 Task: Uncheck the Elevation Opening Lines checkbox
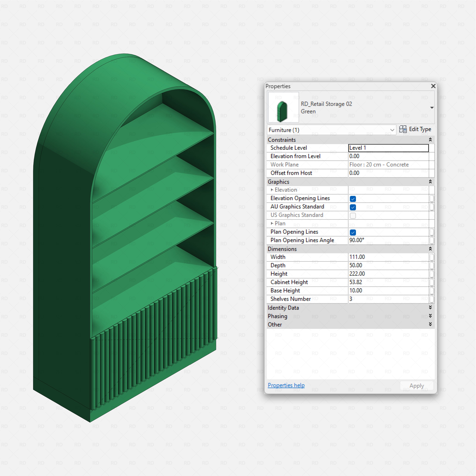tap(353, 199)
